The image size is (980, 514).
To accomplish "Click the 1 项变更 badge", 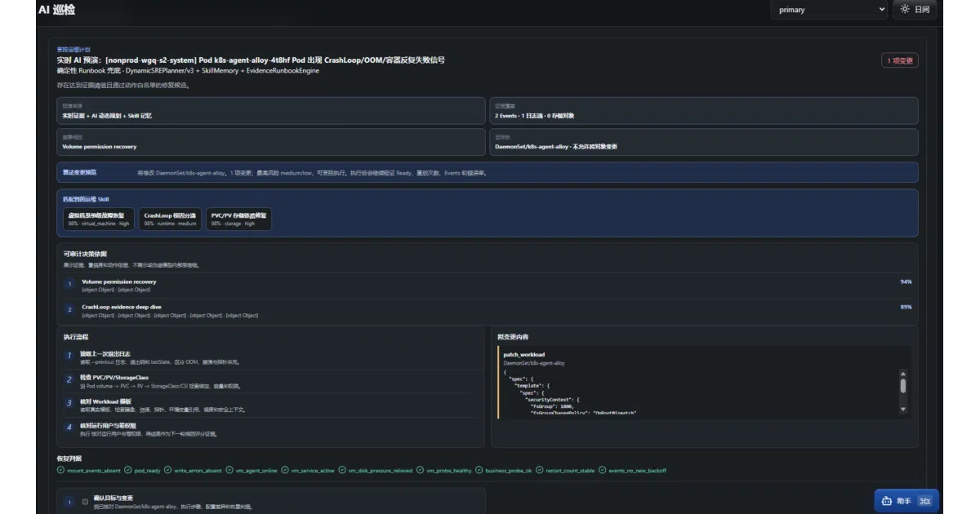I will (x=900, y=60).
